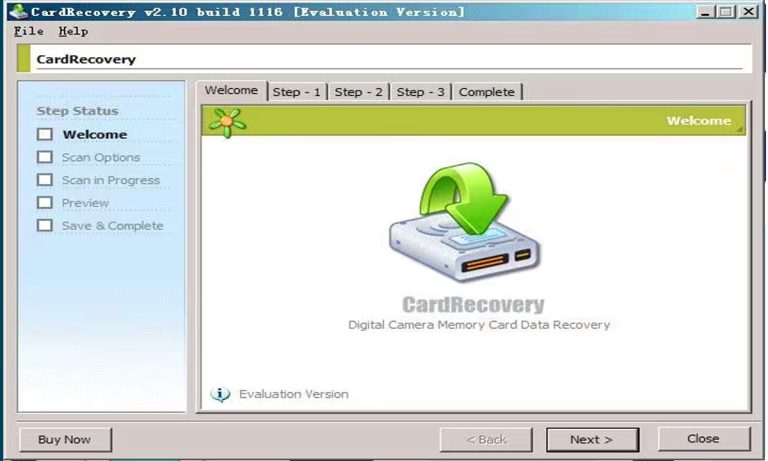Open the File menu

point(28,31)
